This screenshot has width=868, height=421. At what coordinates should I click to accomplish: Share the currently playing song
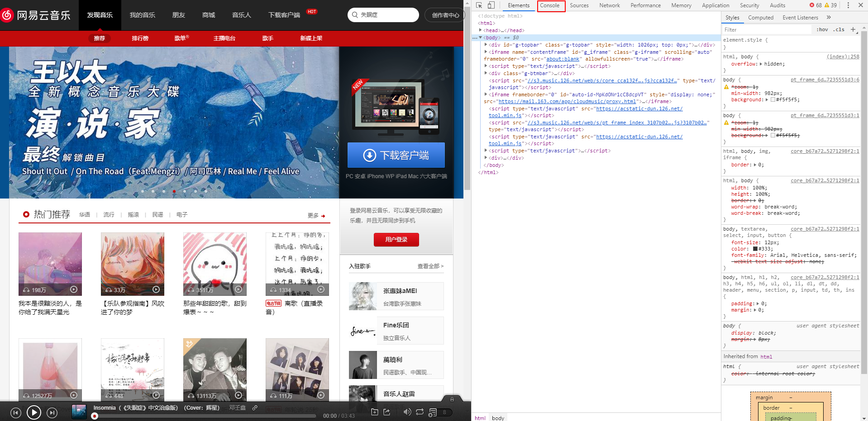coord(387,412)
